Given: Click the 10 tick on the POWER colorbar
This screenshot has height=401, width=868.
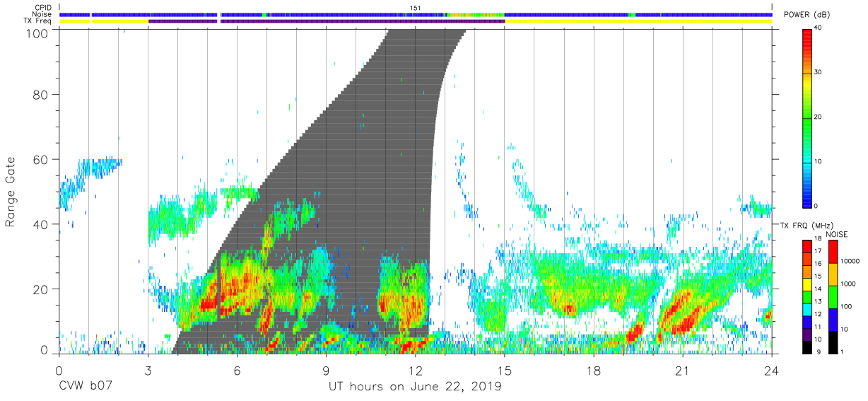Looking at the screenshot, I should point(819,161).
